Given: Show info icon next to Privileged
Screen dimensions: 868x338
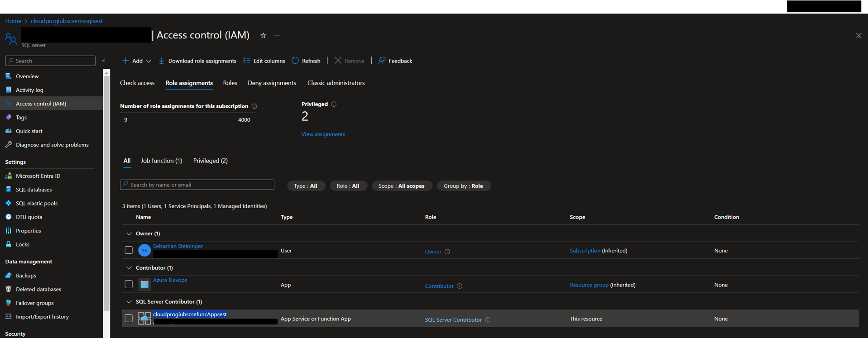Looking at the screenshot, I should pos(334,104).
